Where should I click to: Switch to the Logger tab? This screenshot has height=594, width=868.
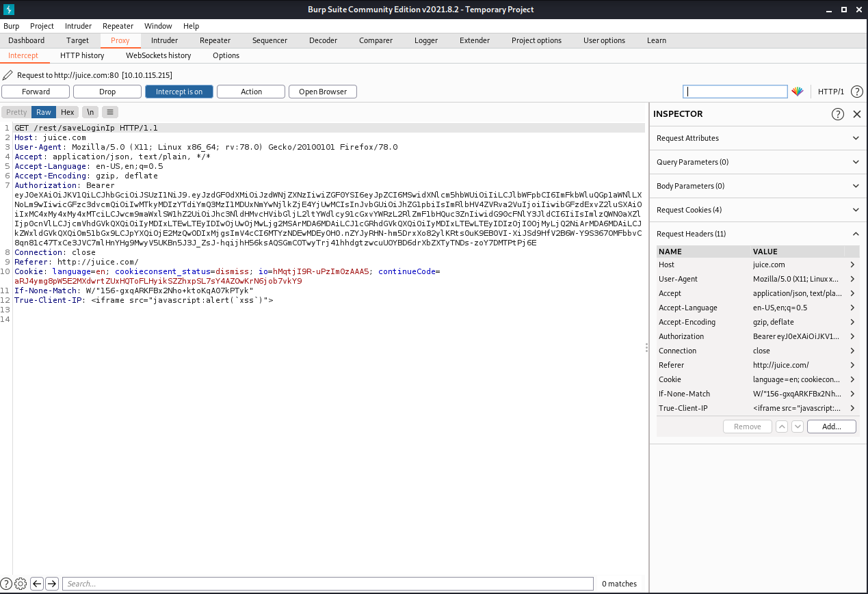pos(426,40)
